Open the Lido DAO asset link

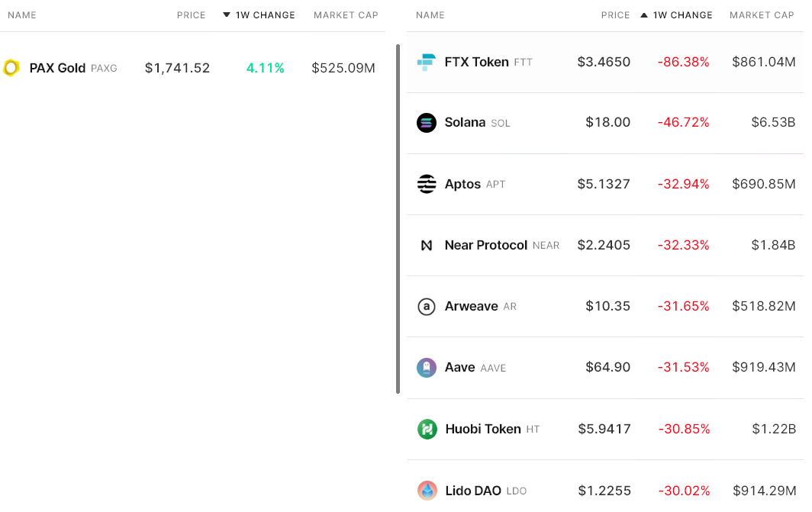[x=473, y=491]
